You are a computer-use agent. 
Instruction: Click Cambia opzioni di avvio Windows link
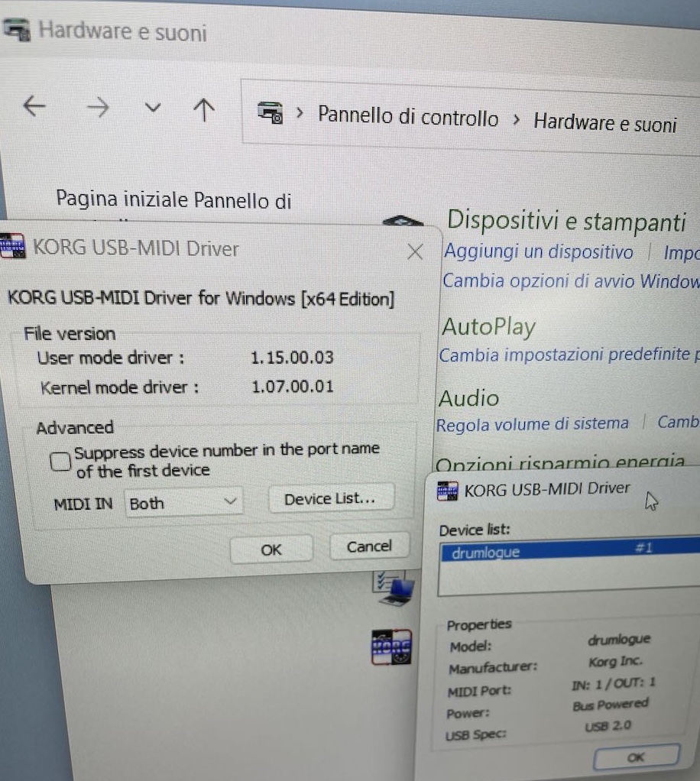coord(571,281)
